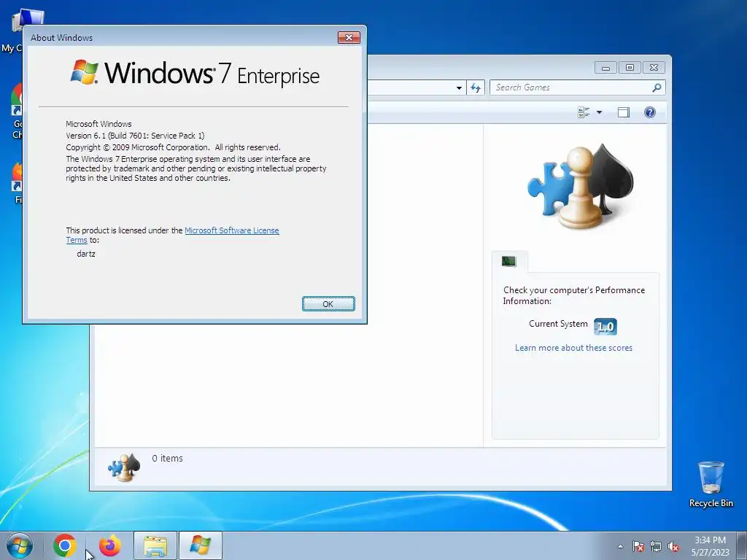747x560 pixels.
Task: Maximize the Games window
Action: [x=630, y=68]
